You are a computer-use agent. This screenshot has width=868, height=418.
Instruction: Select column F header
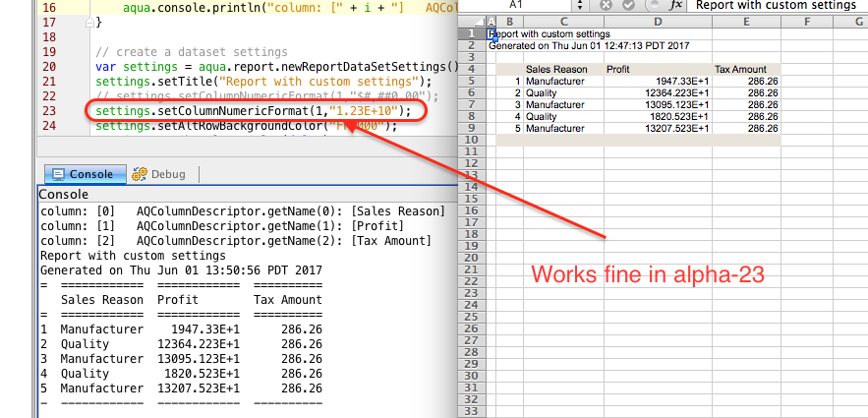tap(806, 23)
